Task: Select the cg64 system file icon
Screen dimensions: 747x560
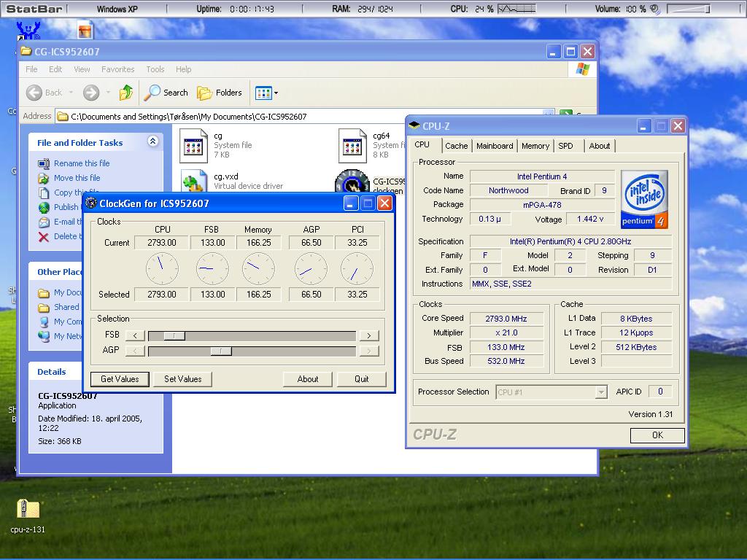Action: 352,146
